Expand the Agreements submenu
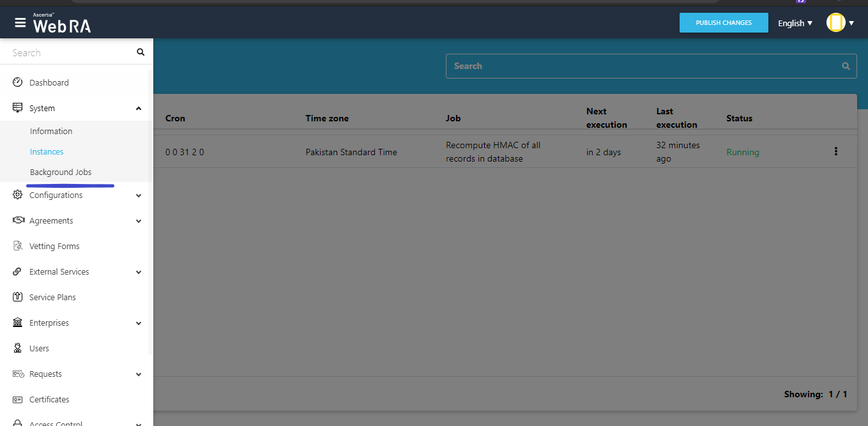The image size is (868, 426). [139, 221]
